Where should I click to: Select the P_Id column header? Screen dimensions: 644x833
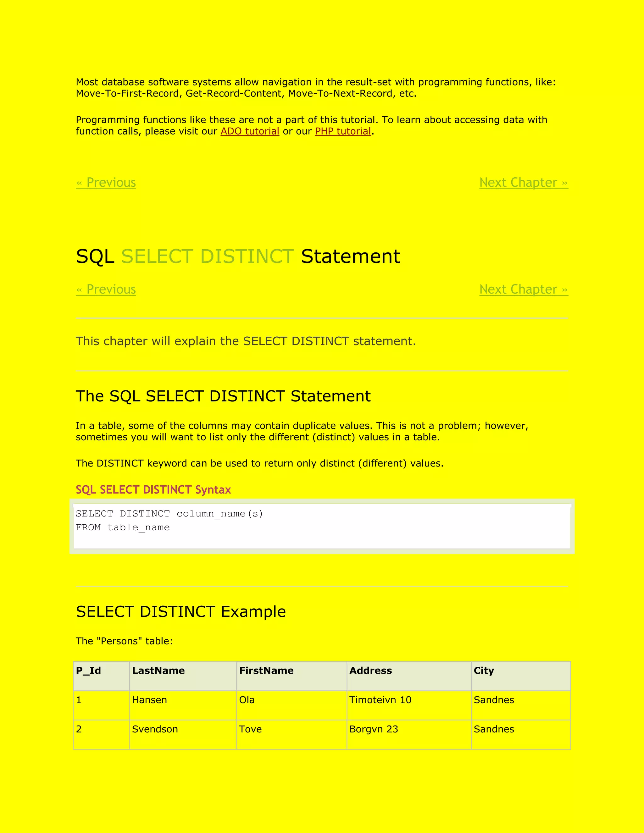88,670
